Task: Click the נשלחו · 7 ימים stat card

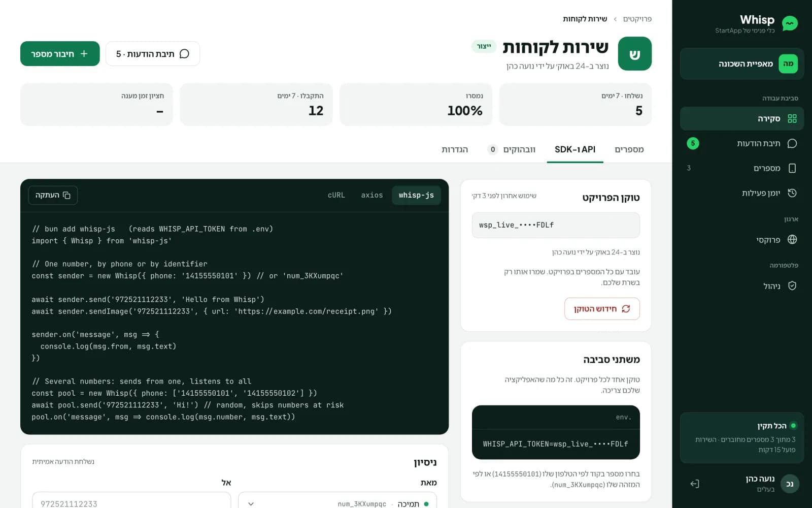Action: tap(575, 104)
